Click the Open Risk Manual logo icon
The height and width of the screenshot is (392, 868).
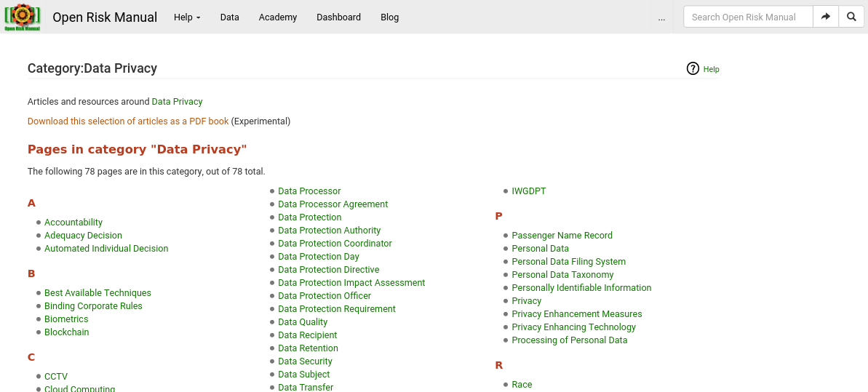(x=22, y=17)
